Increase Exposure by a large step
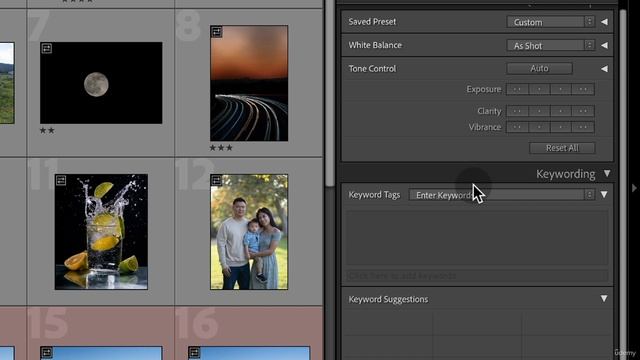 (583, 89)
